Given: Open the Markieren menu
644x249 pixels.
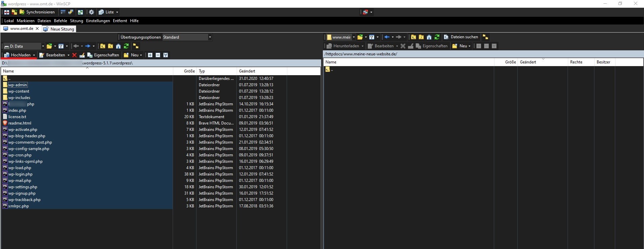Looking at the screenshot, I should (25, 21).
